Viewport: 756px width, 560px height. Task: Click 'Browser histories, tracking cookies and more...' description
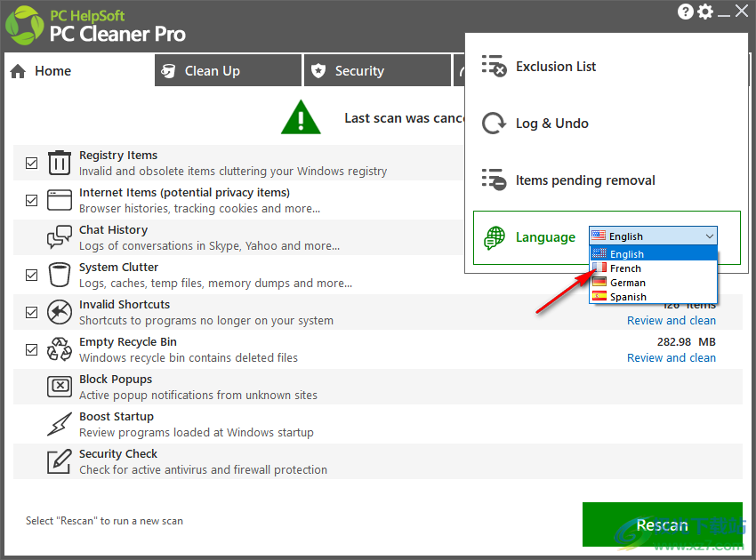click(x=199, y=209)
